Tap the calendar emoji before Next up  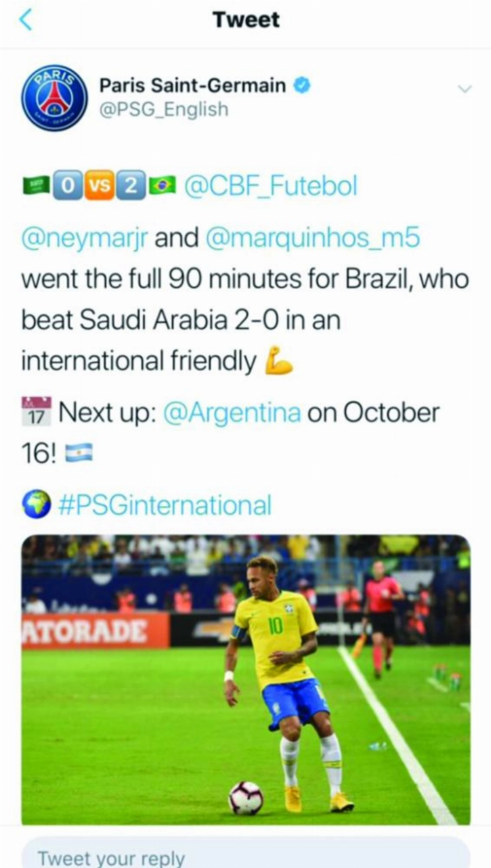36,411
